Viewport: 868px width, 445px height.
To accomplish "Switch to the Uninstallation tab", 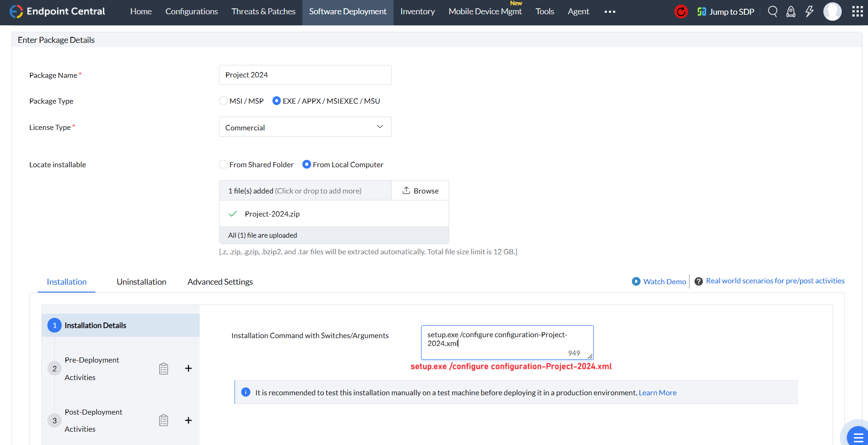I will [x=141, y=282].
